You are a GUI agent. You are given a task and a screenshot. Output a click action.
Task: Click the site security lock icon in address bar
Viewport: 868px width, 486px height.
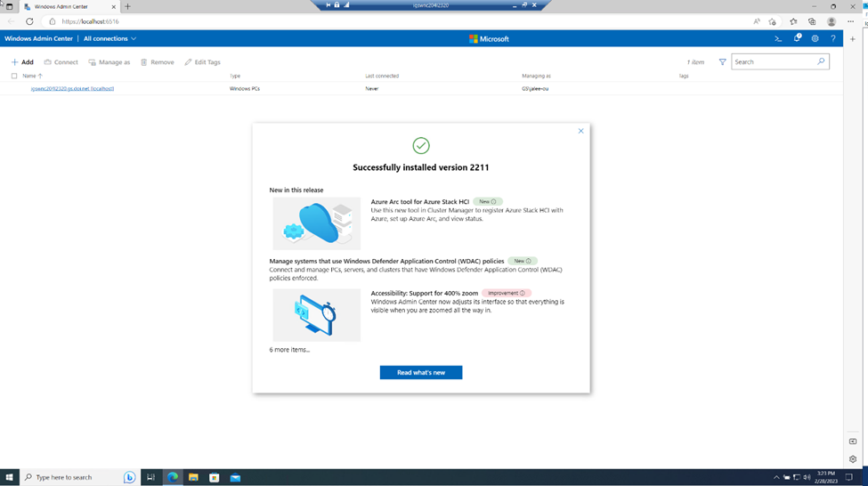pyautogui.click(x=52, y=21)
